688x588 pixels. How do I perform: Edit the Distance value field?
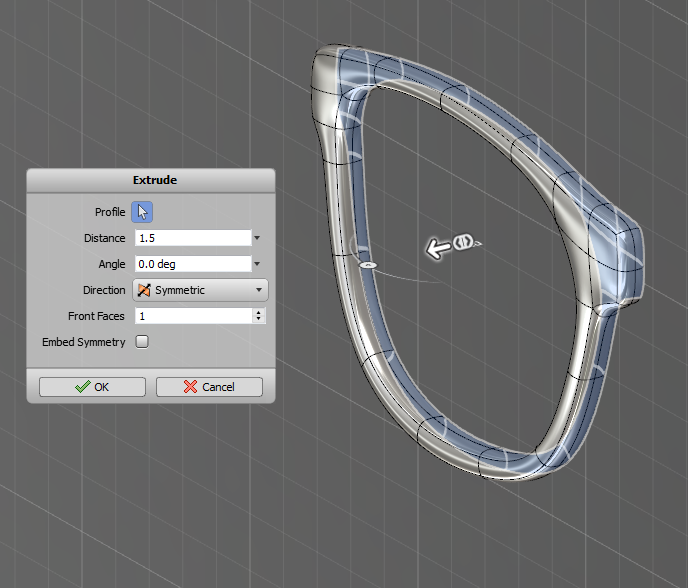click(x=193, y=238)
